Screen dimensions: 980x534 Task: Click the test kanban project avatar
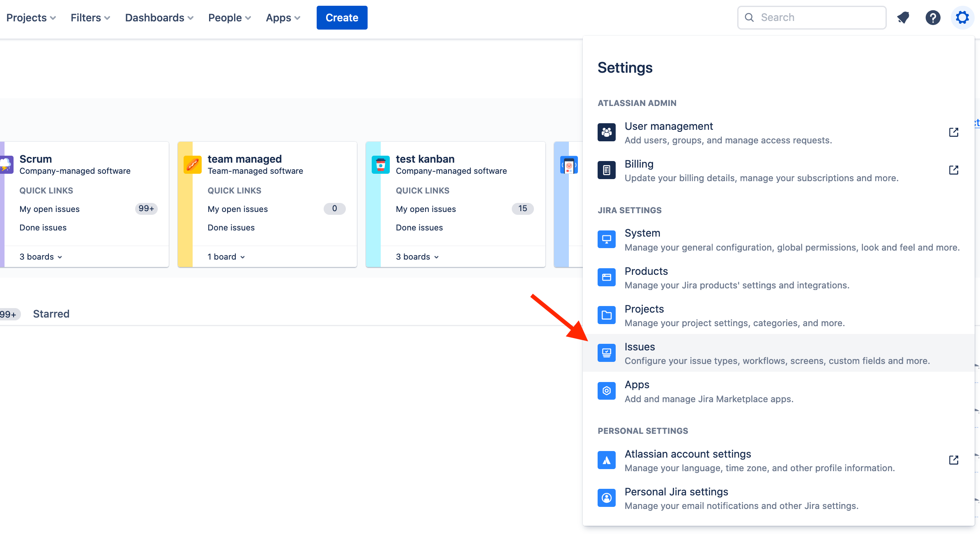(x=381, y=165)
